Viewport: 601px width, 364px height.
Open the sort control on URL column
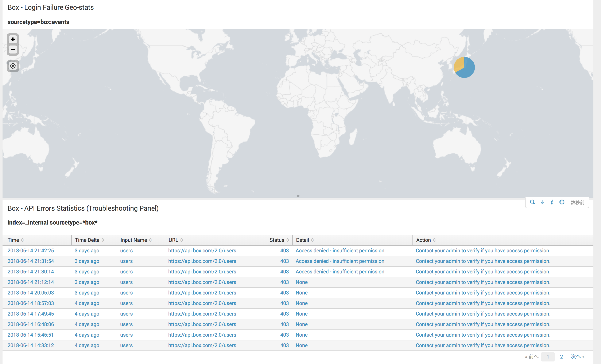tap(182, 240)
